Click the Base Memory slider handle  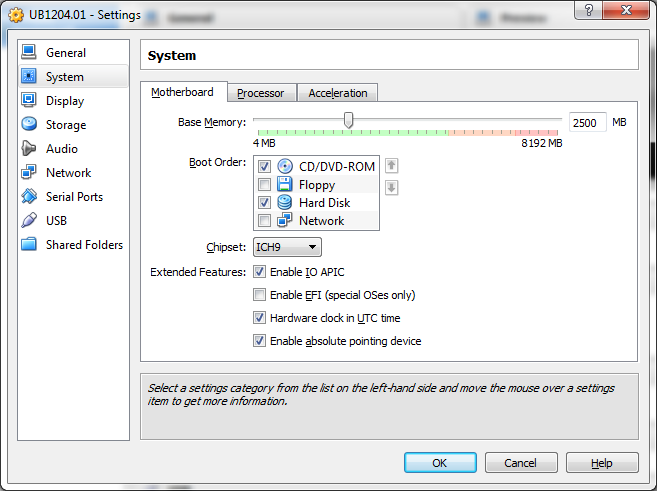(348, 121)
